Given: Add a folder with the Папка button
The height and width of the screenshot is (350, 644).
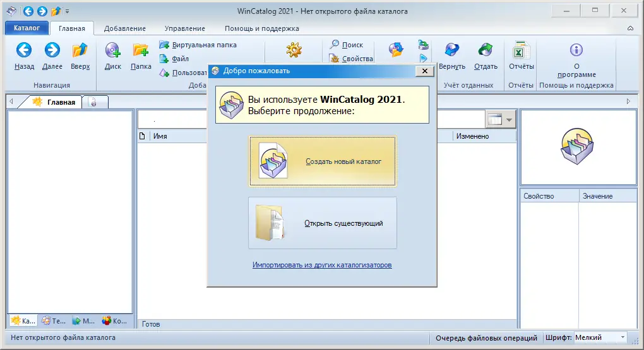Looking at the screenshot, I should coord(141,56).
